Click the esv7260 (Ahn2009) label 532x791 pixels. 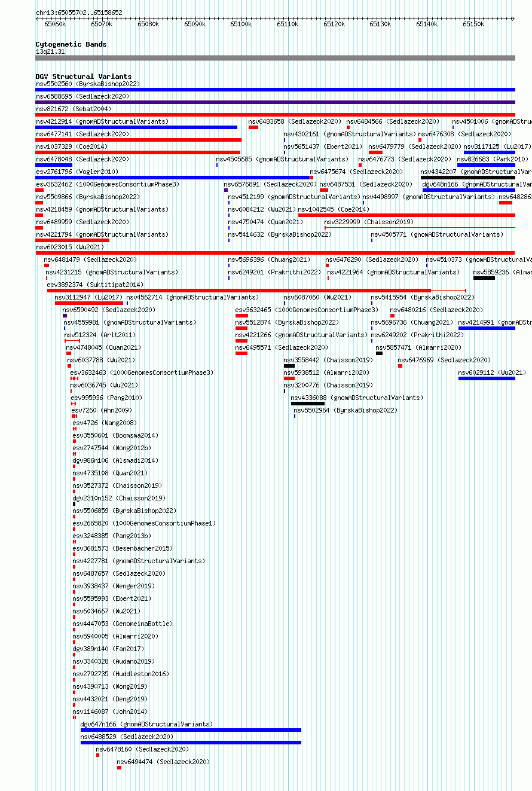tap(102, 410)
